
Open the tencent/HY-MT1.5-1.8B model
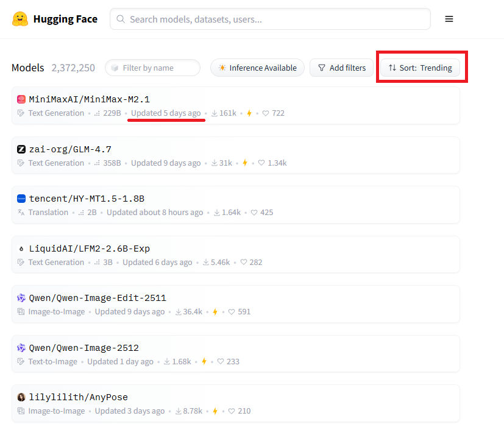87,199
